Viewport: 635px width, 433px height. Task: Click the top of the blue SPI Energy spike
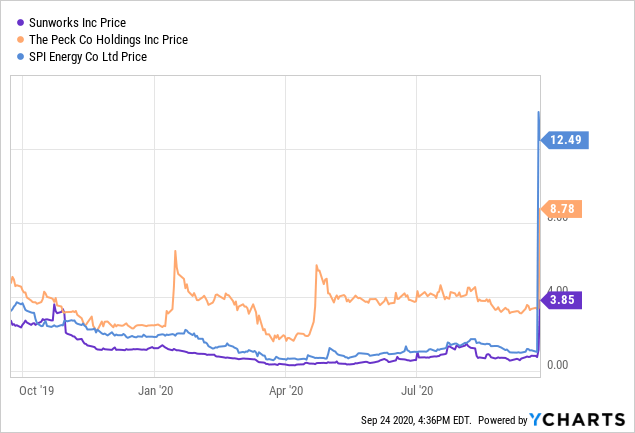540,113
